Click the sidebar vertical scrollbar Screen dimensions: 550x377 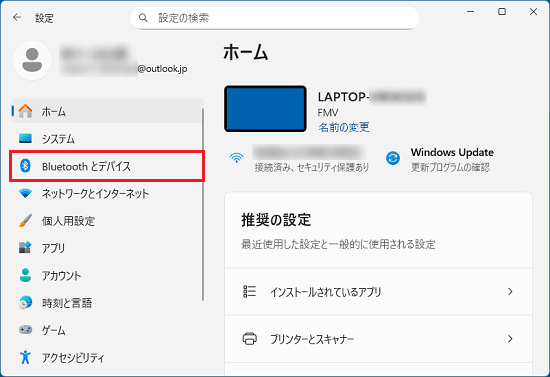(203, 205)
